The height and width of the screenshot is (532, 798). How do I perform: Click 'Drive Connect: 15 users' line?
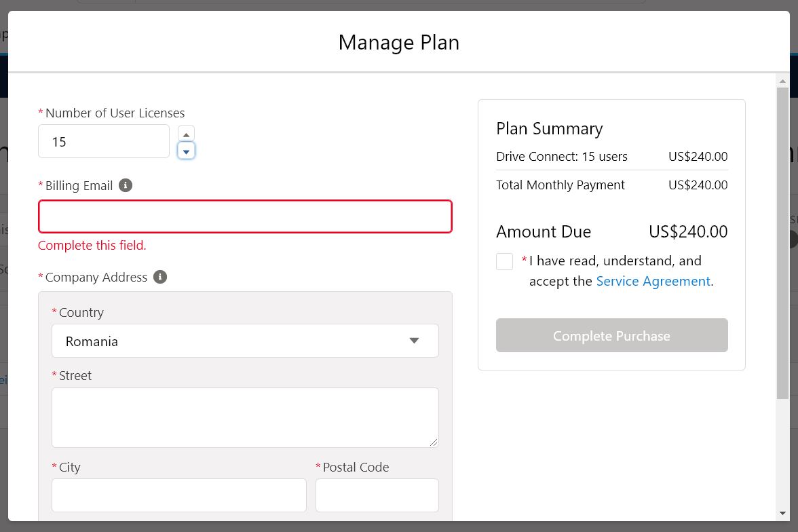pos(561,156)
